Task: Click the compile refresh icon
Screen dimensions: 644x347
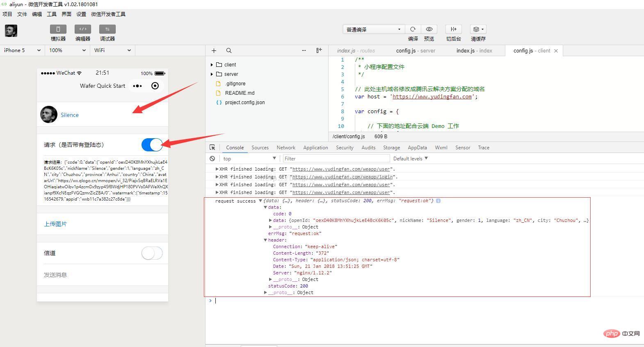Action: pyautogui.click(x=413, y=29)
